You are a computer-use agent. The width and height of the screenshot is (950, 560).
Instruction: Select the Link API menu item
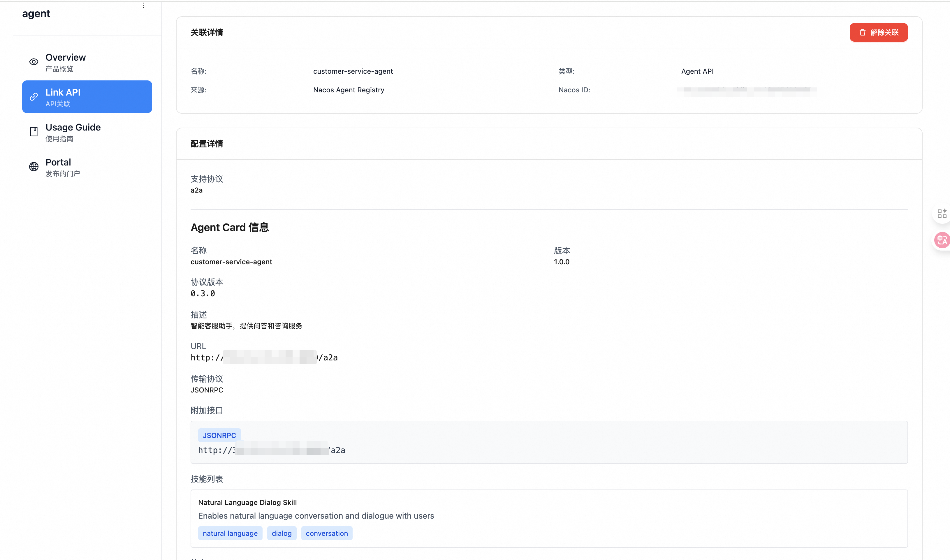tap(87, 97)
